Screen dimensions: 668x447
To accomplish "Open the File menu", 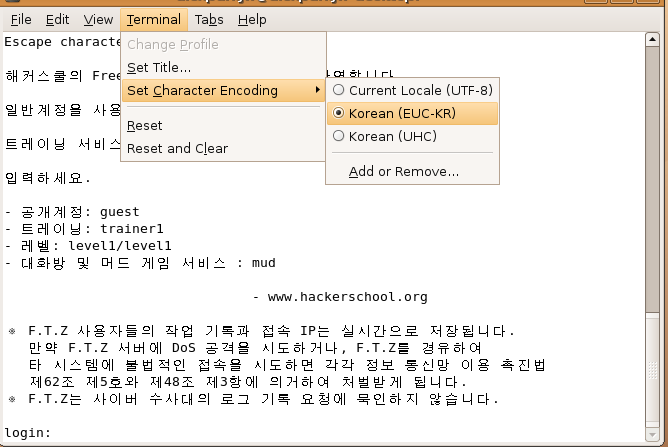I will pos(21,19).
